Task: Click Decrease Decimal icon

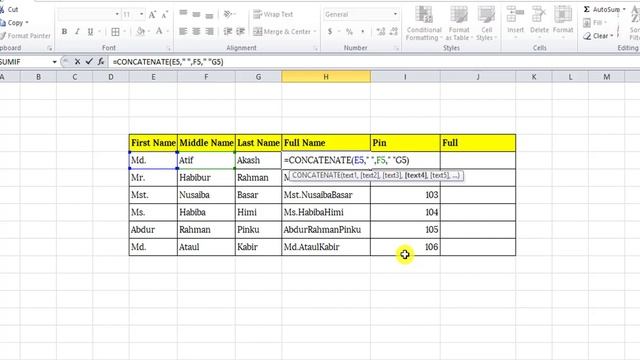Action: (x=394, y=31)
